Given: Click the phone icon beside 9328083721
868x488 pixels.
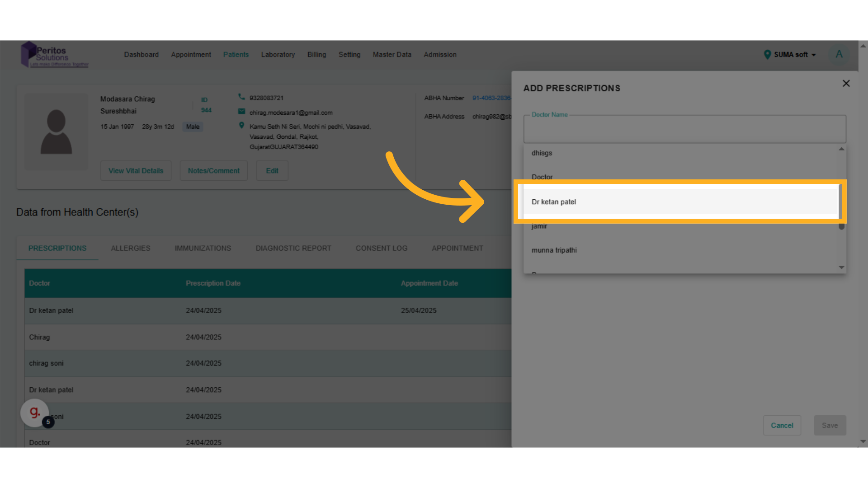Looking at the screenshot, I should click(x=241, y=97).
